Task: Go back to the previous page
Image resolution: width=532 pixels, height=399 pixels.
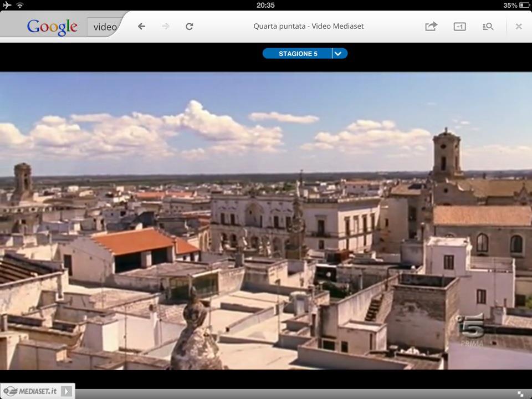Action: click(141, 27)
